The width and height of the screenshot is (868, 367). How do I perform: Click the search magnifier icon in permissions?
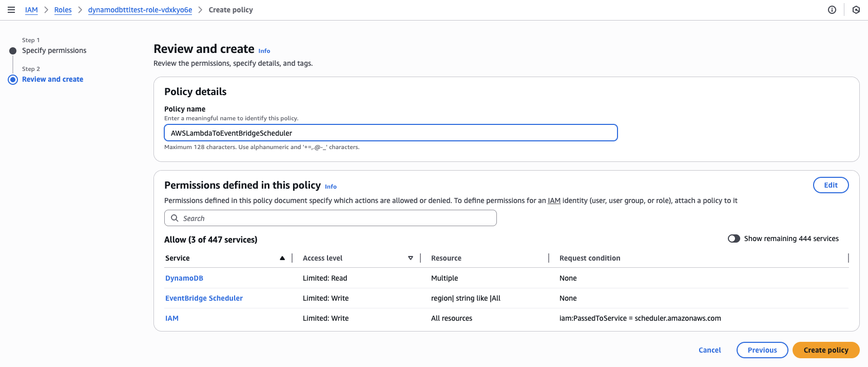tap(175, 218)
